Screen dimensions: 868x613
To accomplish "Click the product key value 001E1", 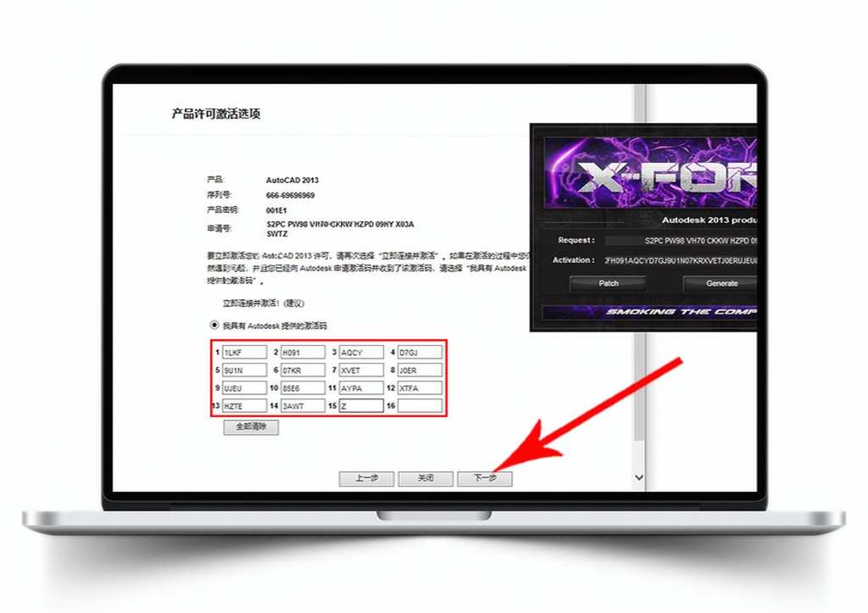I will [276, 210].
